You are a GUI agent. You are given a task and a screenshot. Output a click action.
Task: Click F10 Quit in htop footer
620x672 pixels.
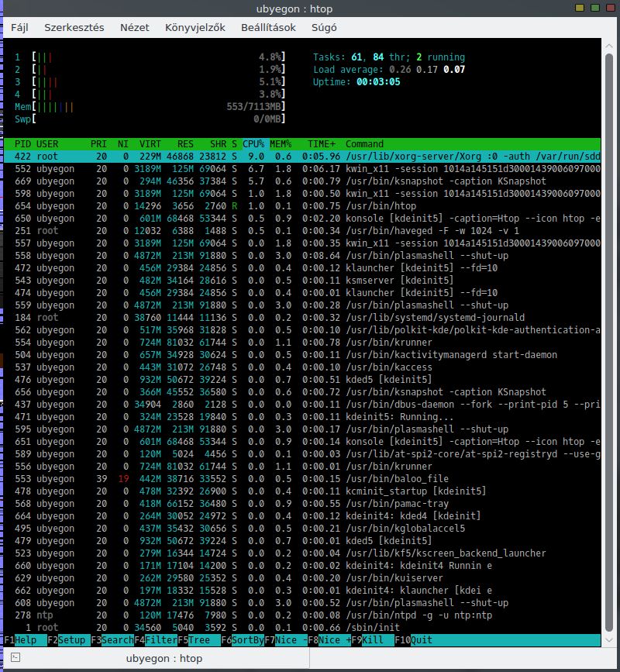click(414, 640)
